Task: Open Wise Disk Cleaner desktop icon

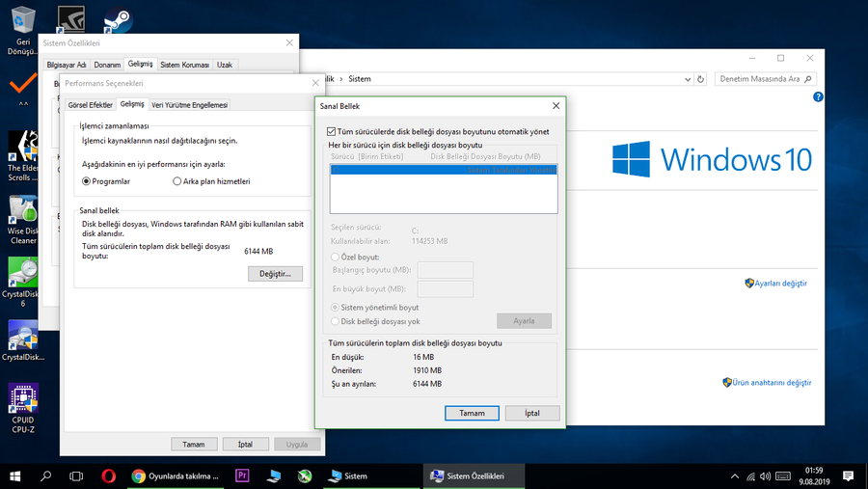Action: [22, 217]
